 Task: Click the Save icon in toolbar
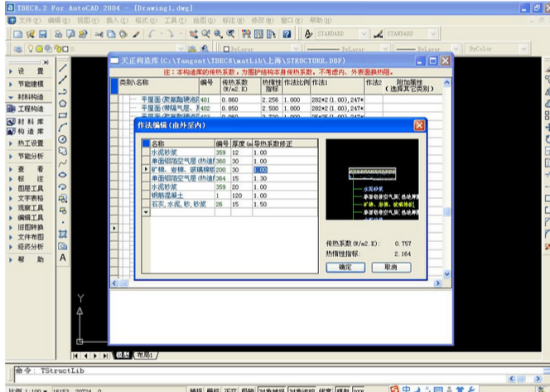click(x=42, y=34)
